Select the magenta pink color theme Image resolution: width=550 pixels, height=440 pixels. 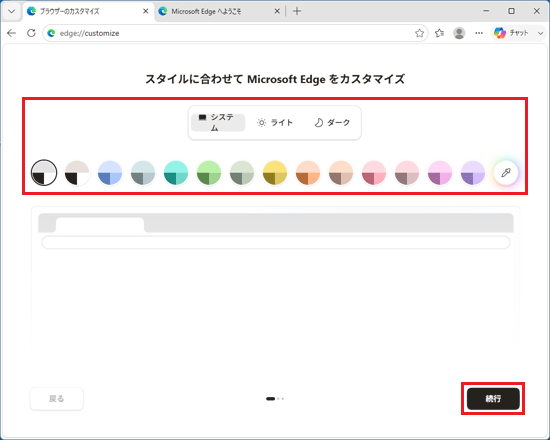click(x=440, y=172)
